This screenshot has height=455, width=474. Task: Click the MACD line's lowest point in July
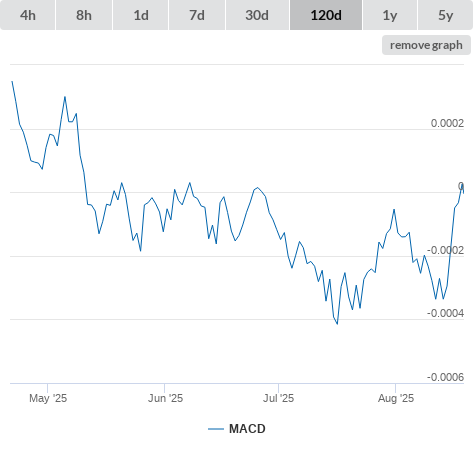pos(337,324)
